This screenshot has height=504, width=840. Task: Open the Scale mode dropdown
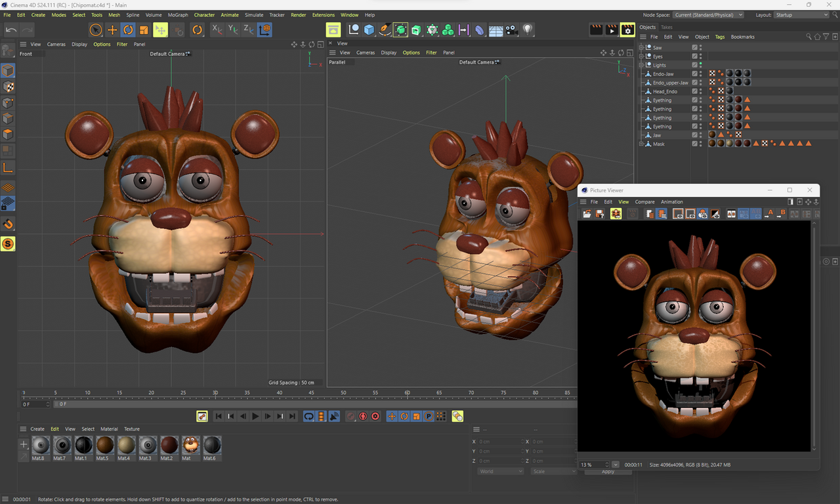point(555,471)
